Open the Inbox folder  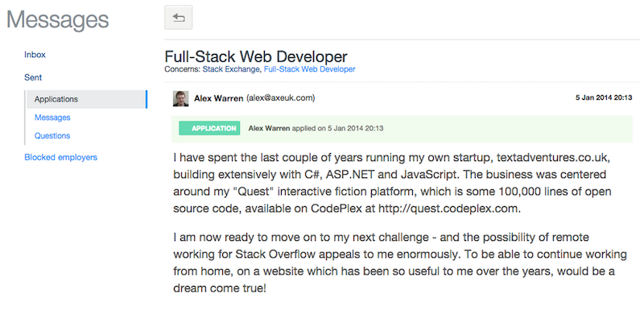(x=35, y=55)
